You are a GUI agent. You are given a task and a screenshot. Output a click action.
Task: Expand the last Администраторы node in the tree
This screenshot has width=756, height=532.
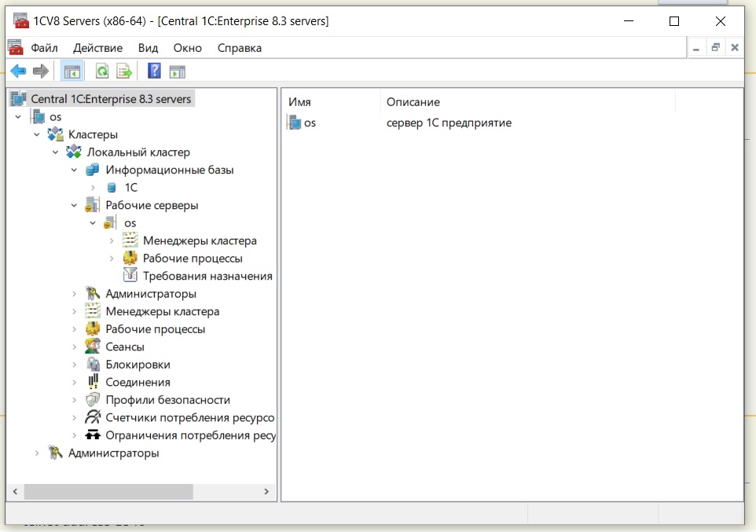coord(37,453)
